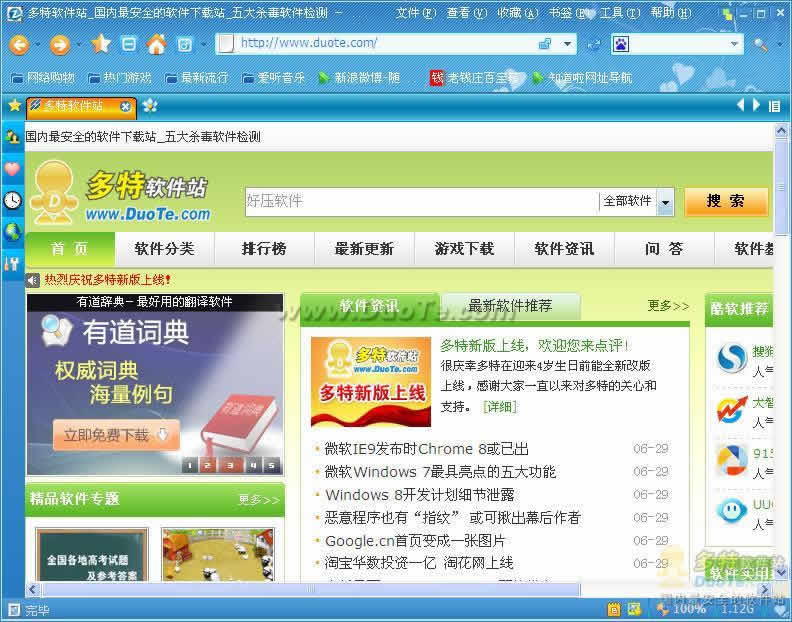Click 更多>> in 精品软件专题 header
The width and height of the screenshot is (792, 622).
(x=259, y=500)
